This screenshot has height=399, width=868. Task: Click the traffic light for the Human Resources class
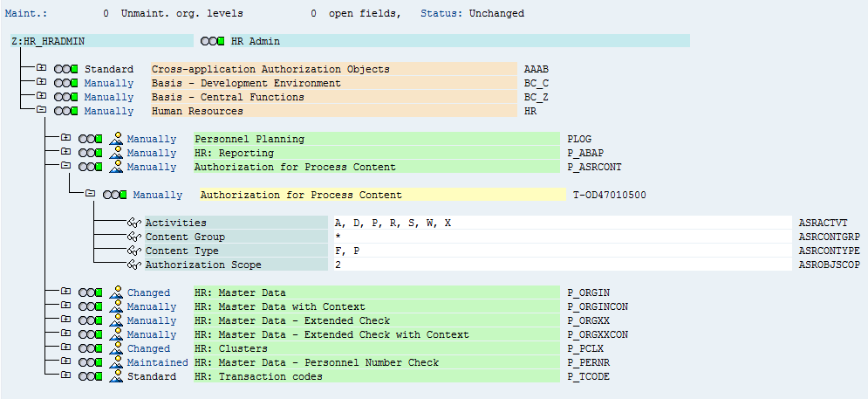tap(66, 111)
